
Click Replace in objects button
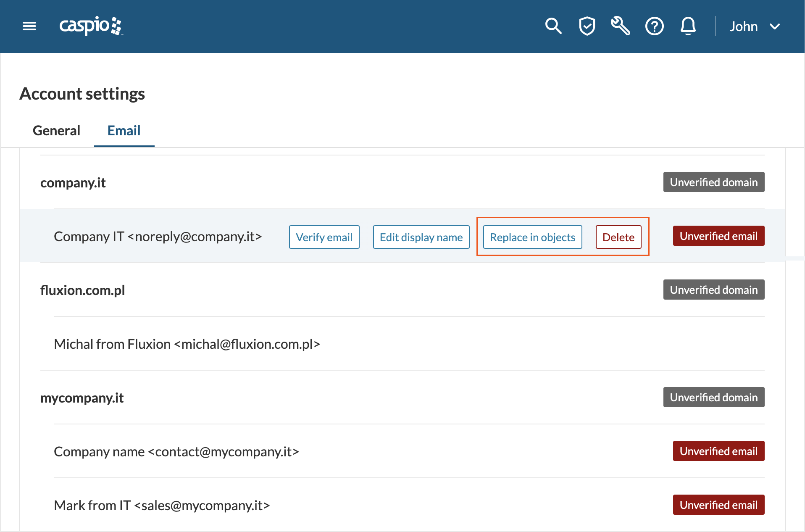532,237
